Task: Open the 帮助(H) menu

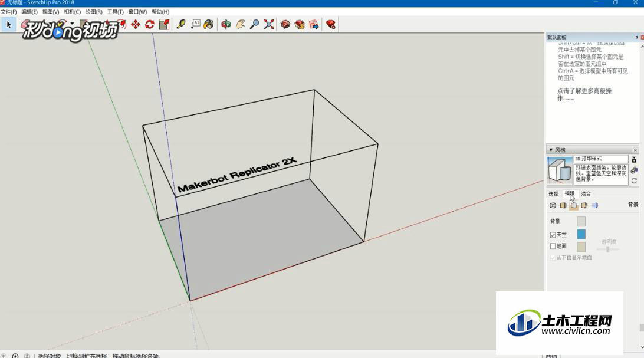Action: pyautogui.click(x=160, y=12)
